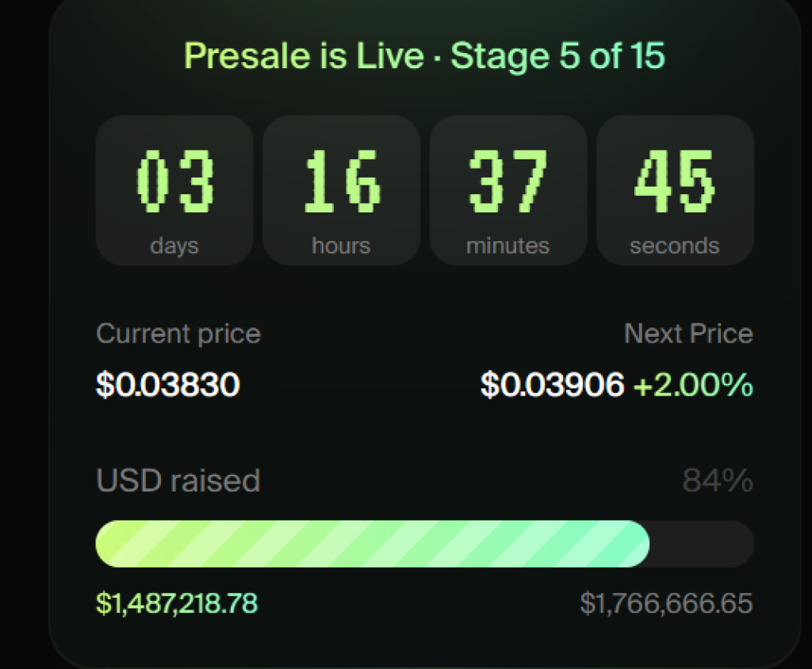
Task: Click the 37 minutes countdown digits
Action: click(x=508, y=182)
